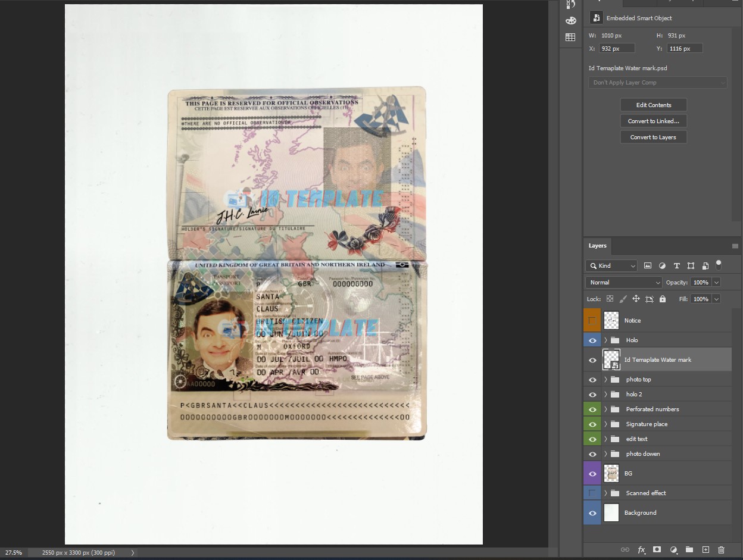Image resolution: width=743 pixels, height=560 pixels.
Task: Toggle the layer filtering switch
Action: tap(719, 264)
